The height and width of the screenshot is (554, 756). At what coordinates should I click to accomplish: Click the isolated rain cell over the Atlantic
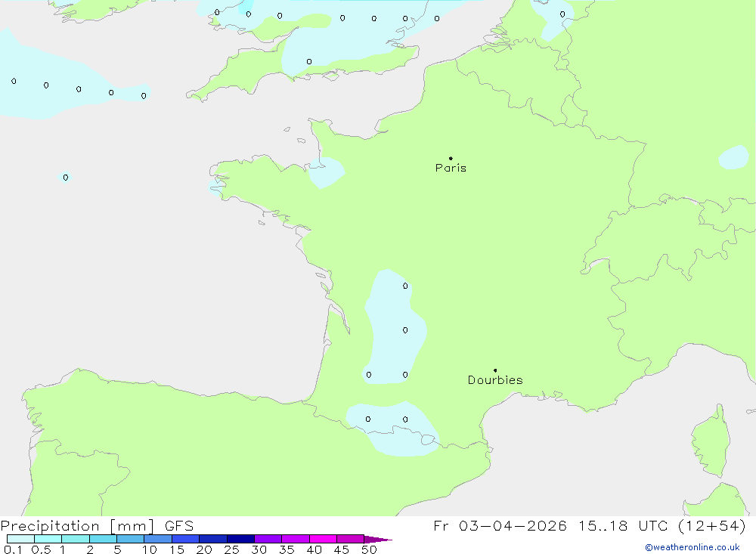(x=65, y=178)
